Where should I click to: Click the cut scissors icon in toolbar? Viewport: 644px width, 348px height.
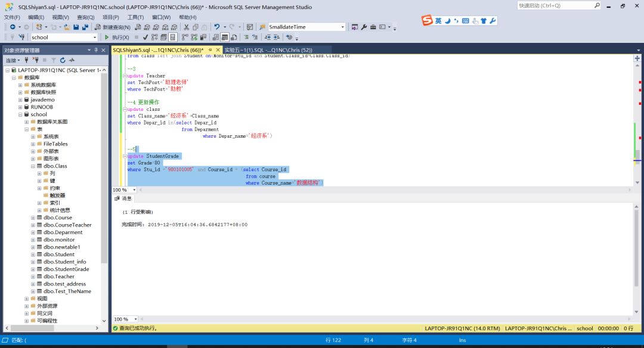[x=187, y=27]
